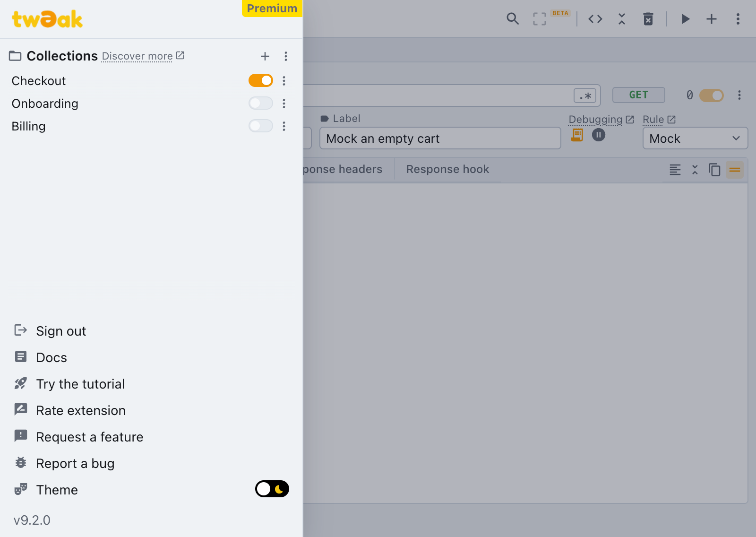
Task: Click the GET method button
Action: coord(639,95)
